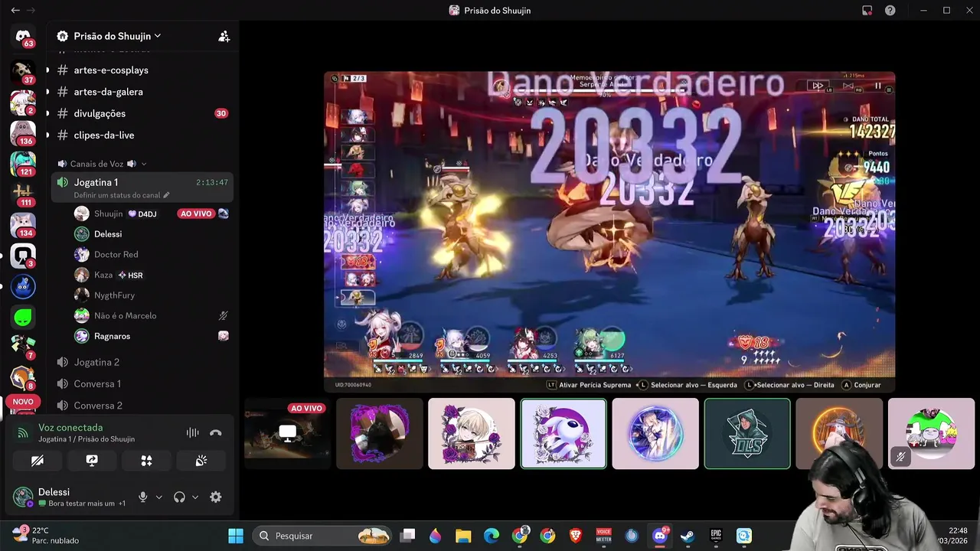Click user Não é o Marcelo
980x551 pixels.
pos(125,315)
